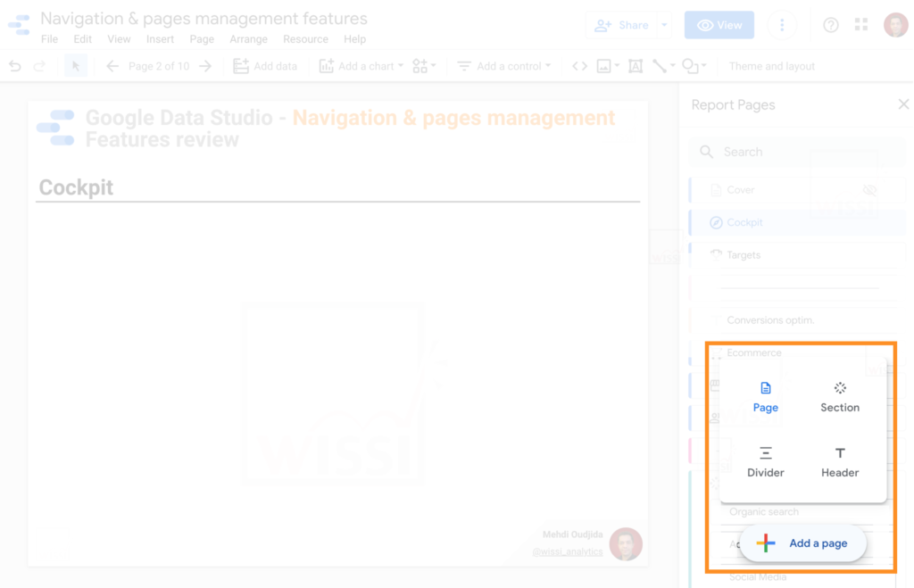Open the line tool dropdown arrow
The width and height of the screenshot is (914, 588).
click(672, 66)
